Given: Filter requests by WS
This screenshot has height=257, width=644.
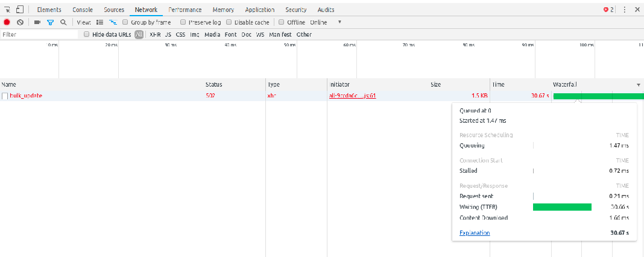Looking at the screenshot, I should point(260,34).
